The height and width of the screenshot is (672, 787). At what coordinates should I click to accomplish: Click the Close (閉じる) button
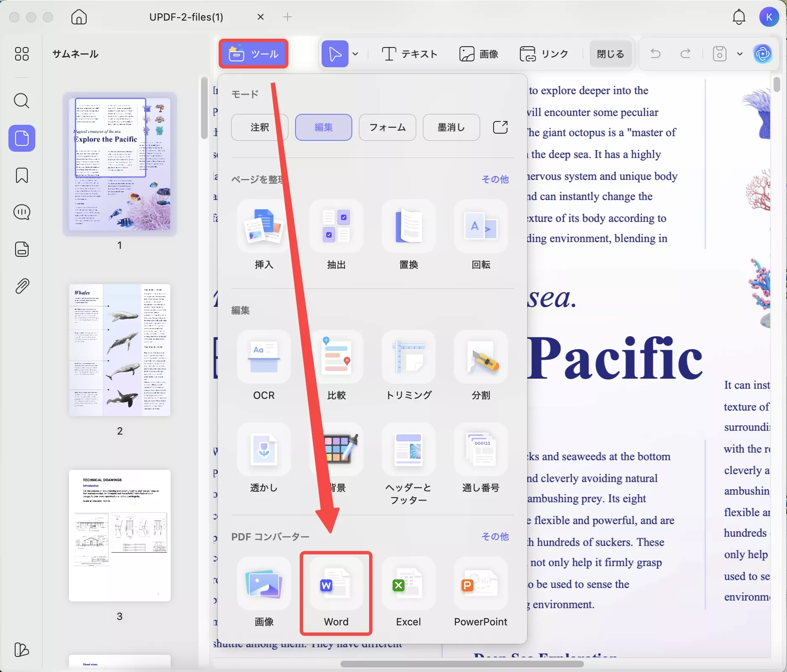(610, 54)
